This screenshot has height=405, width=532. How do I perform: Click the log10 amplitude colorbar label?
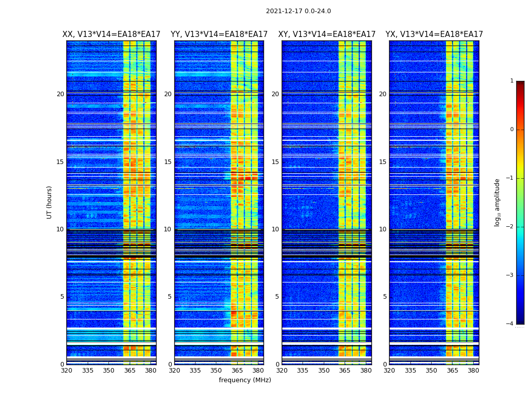497,202
